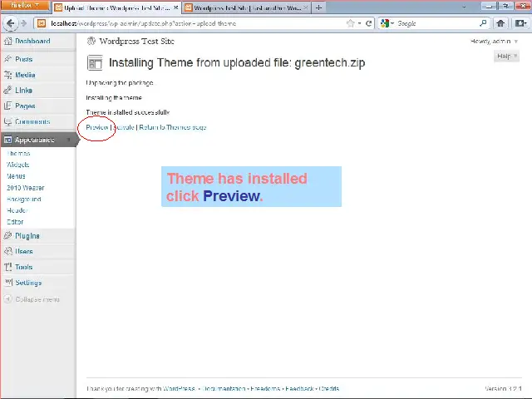Image resolution: width=532 pixels, height=399 pixels.
Task: Close the Upload Theme tab
Action: coord(175,7)
